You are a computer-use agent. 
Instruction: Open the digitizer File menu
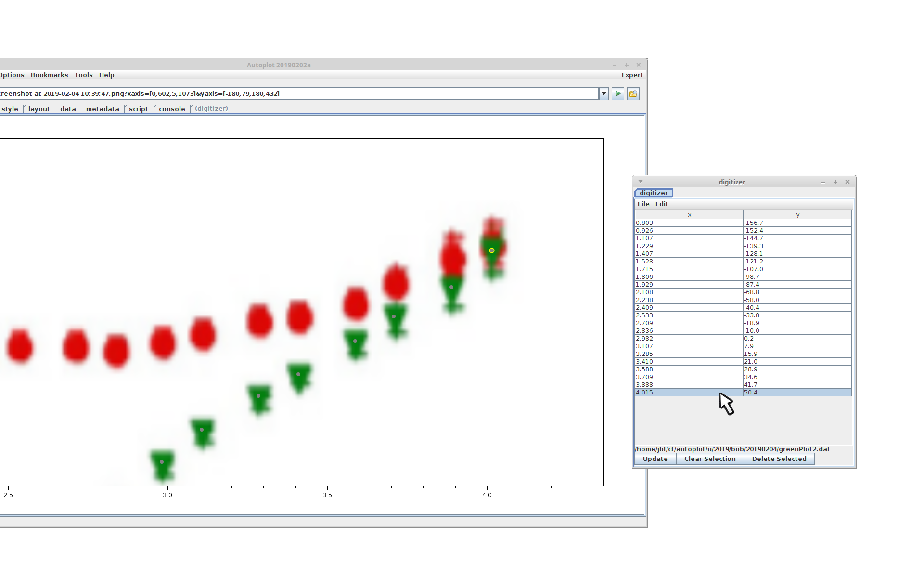[643, 204]
